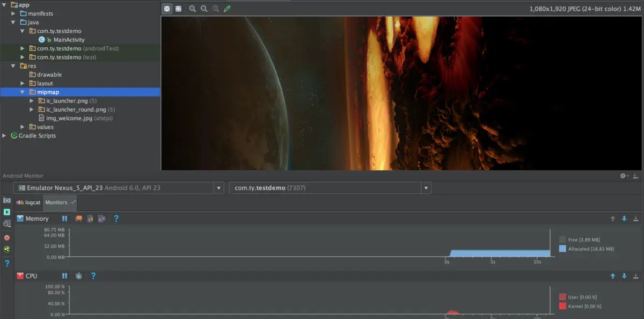Expand ic_launcher_round.png (5) node

(32, 110)
